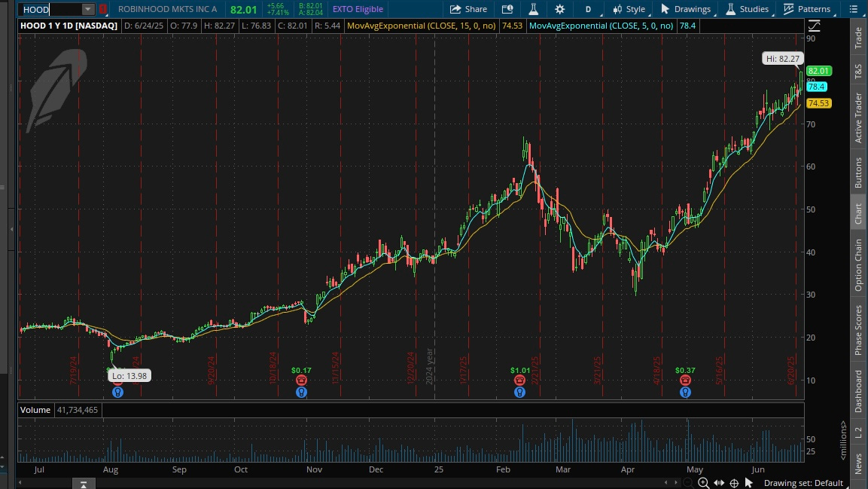Click MovAvgExponential (CLOSE, 5, 0, no) label

tap(602, 26)
